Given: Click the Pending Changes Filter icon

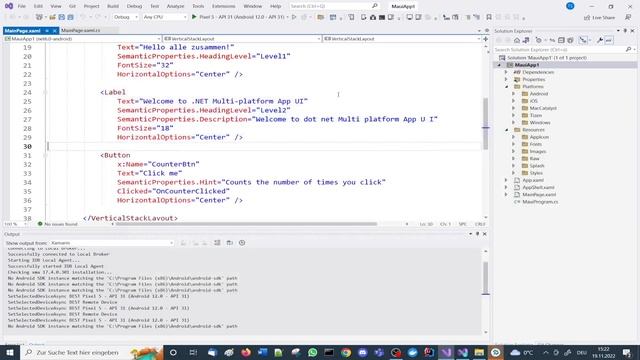Looking at the screenshot, I should click(539, 40).
